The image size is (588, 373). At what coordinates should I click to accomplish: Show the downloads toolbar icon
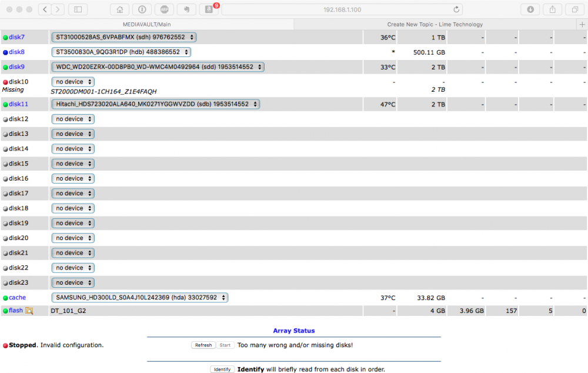tap(530, 9)
